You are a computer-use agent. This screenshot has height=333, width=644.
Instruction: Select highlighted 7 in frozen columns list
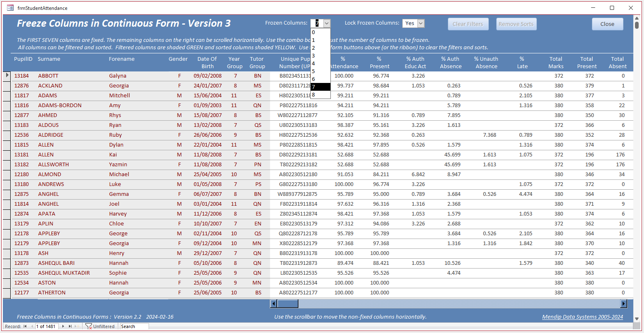[x=320, y=87]
